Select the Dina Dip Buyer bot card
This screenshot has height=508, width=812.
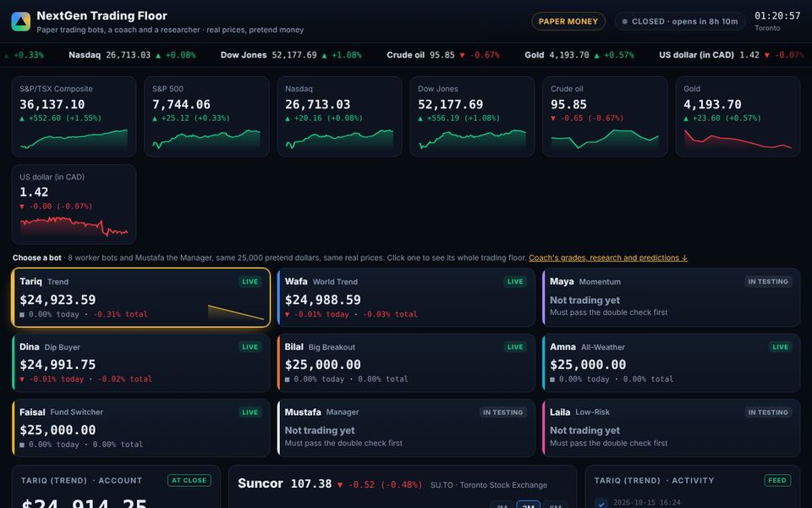[x=141, y=363]
